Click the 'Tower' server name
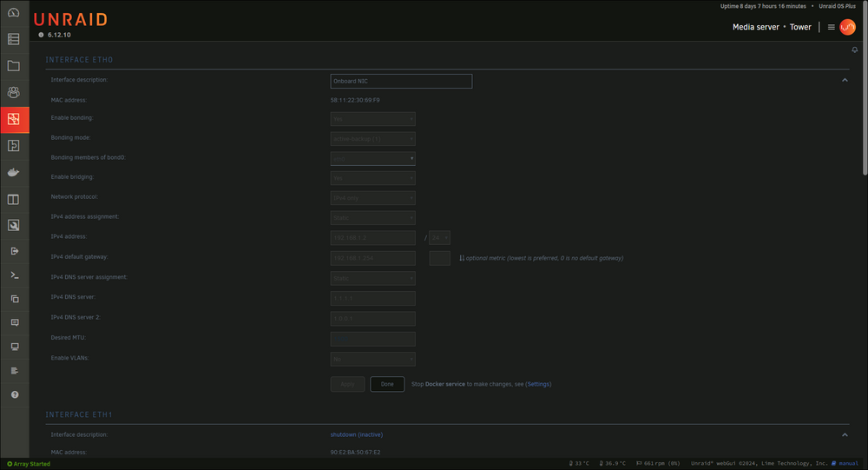Image resolution: width=868 pixels, height=470 pixels. click(800, 27)
